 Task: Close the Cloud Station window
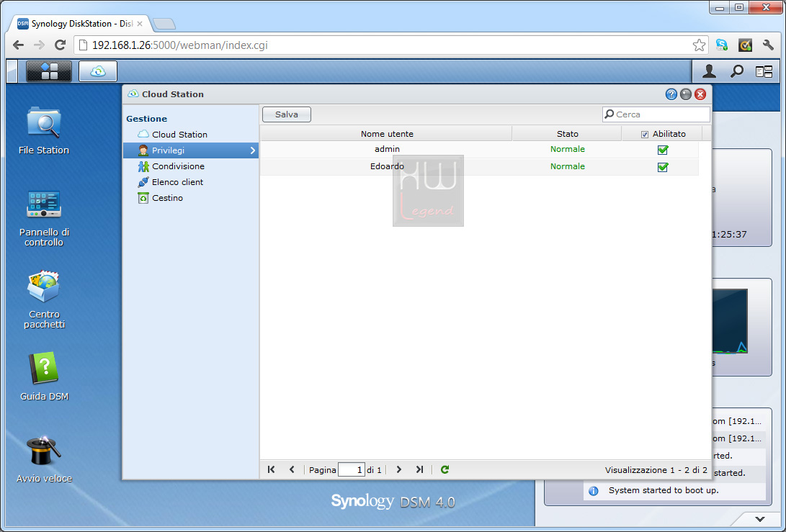(700, 94)
